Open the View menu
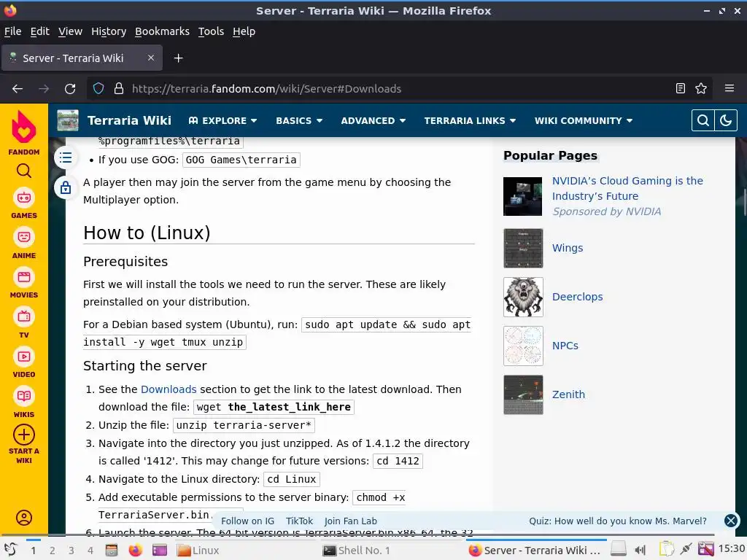Viewport: 747px width, 560px height. pyautogui.click(x=71, y=31)
